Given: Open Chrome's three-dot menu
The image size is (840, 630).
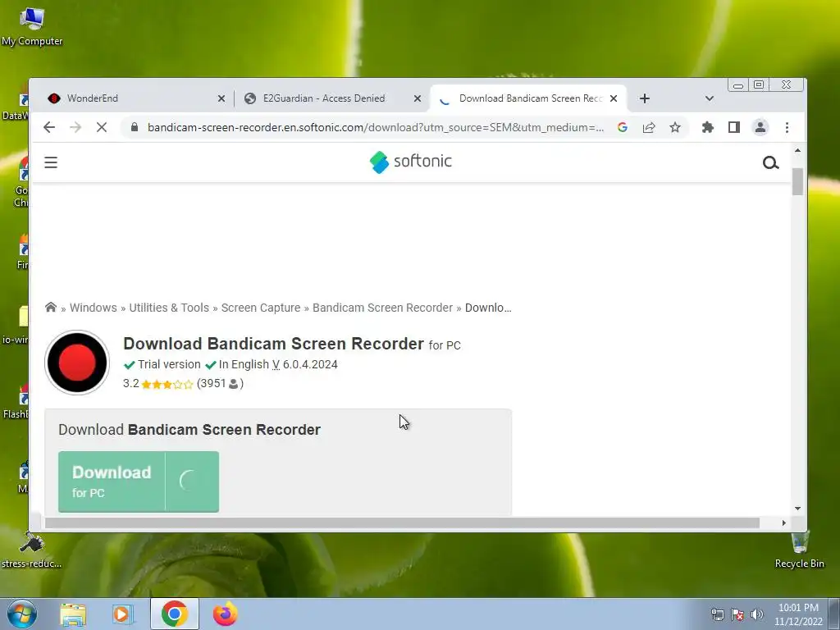Looking at the screenshot, I should (787, 127).
